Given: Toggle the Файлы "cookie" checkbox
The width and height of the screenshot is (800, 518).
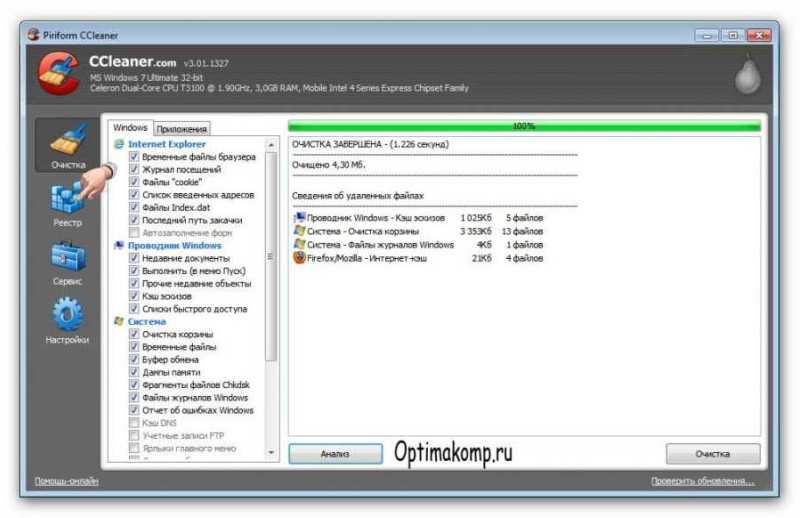Looking at the screenshot, I should coord(134,182).
